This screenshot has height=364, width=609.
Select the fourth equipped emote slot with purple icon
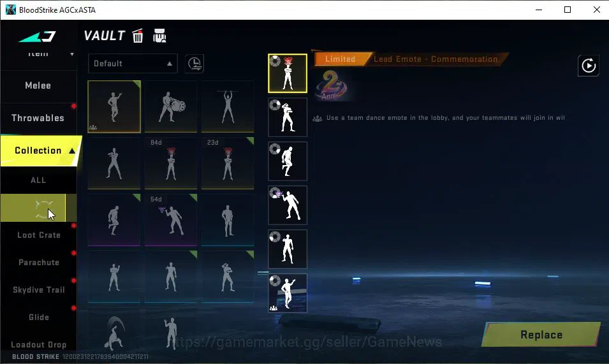tap(288, 205)
